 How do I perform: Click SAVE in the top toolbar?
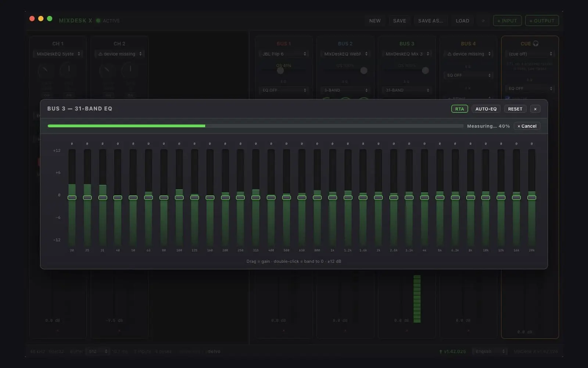click(399, 21)
